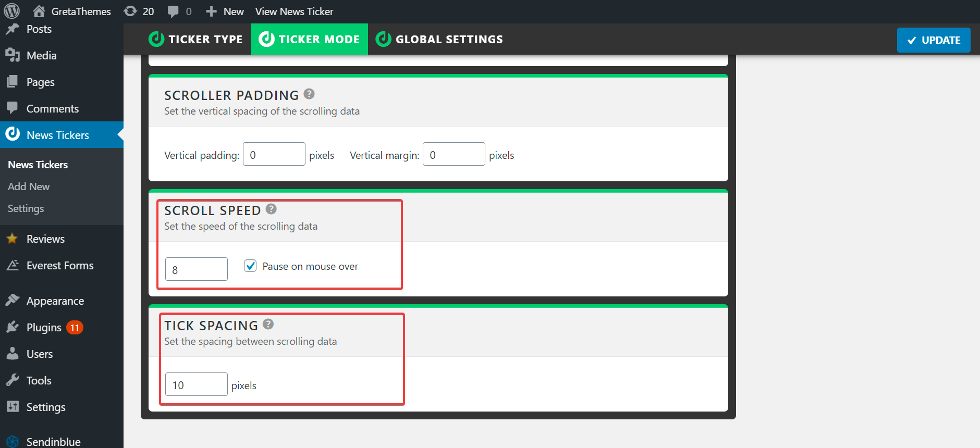Click the checkmark icon on Update
980x448 pixels.
click(x=912, y=40)
